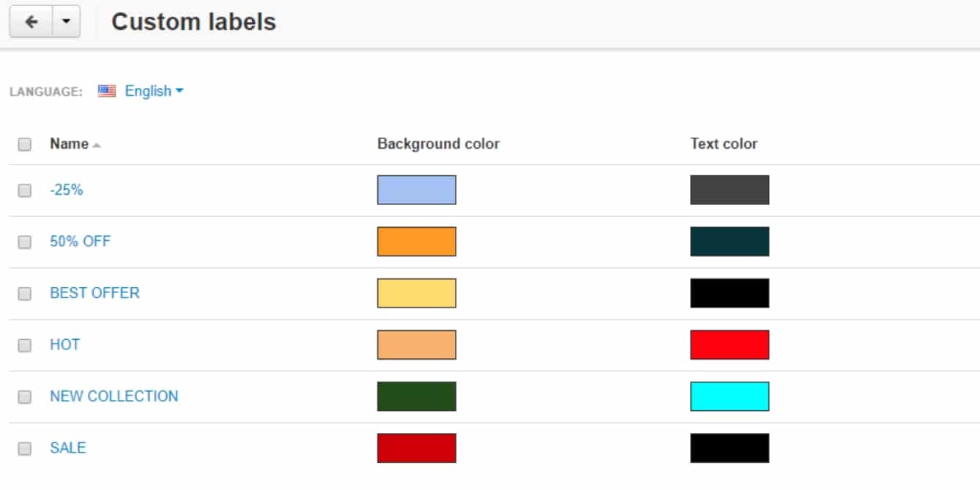Click the 50% OFF dark teal text swatch
Screen dimensions: 980x490
coord(730,242)
